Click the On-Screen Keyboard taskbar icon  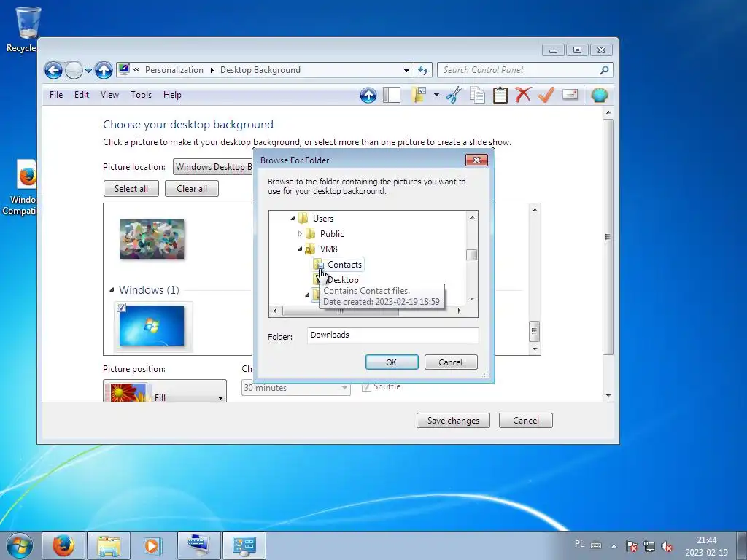pos(198,545)
